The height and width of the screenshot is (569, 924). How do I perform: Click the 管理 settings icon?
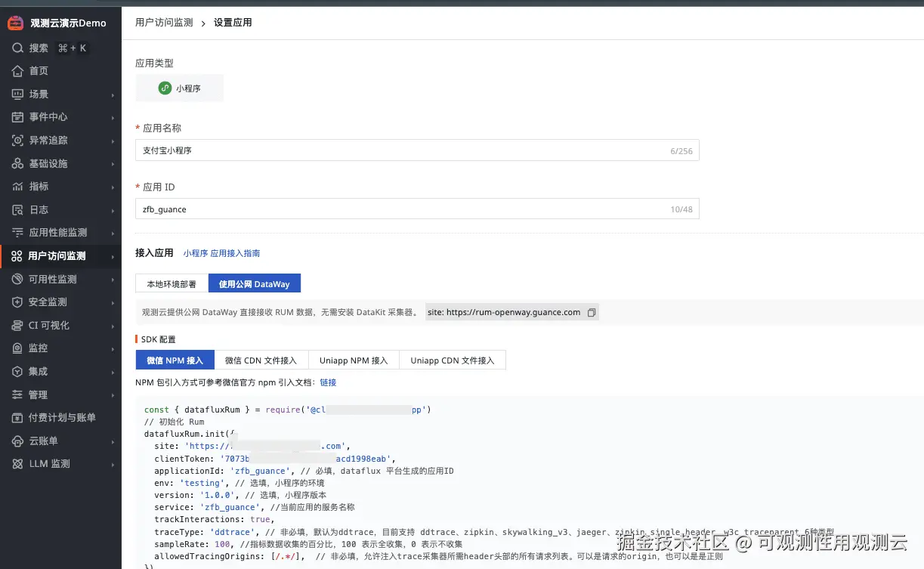pos(17,395)
